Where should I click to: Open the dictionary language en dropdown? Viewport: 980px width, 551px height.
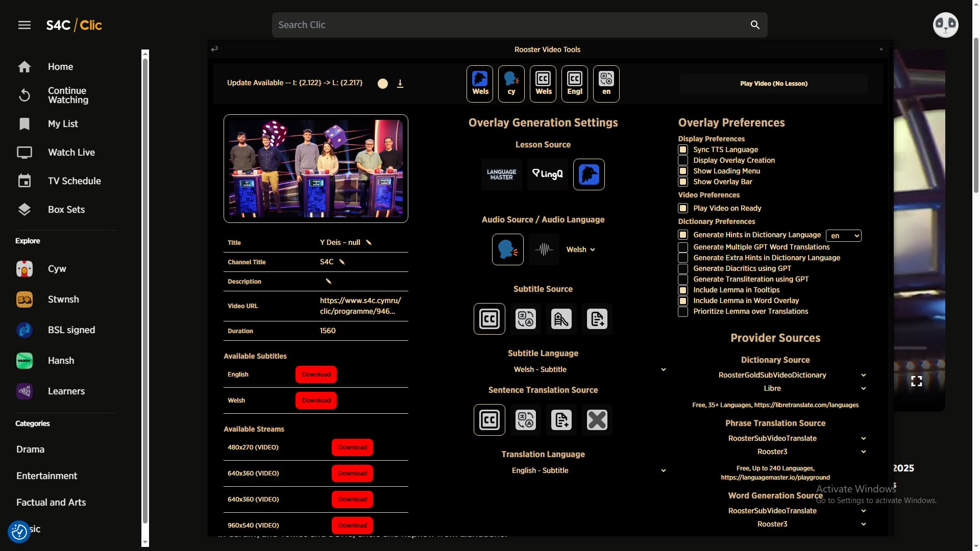pyautogui.click(x=843, y=236)
